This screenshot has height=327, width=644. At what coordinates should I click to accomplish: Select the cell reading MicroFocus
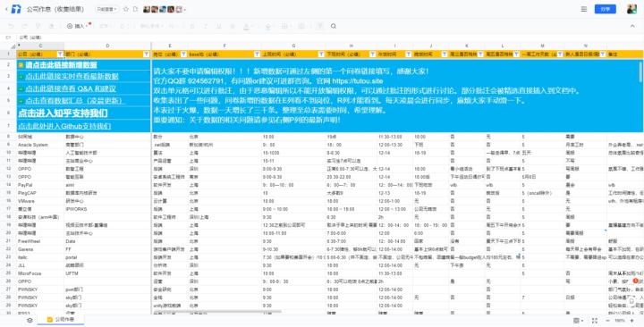pos(40,273)
